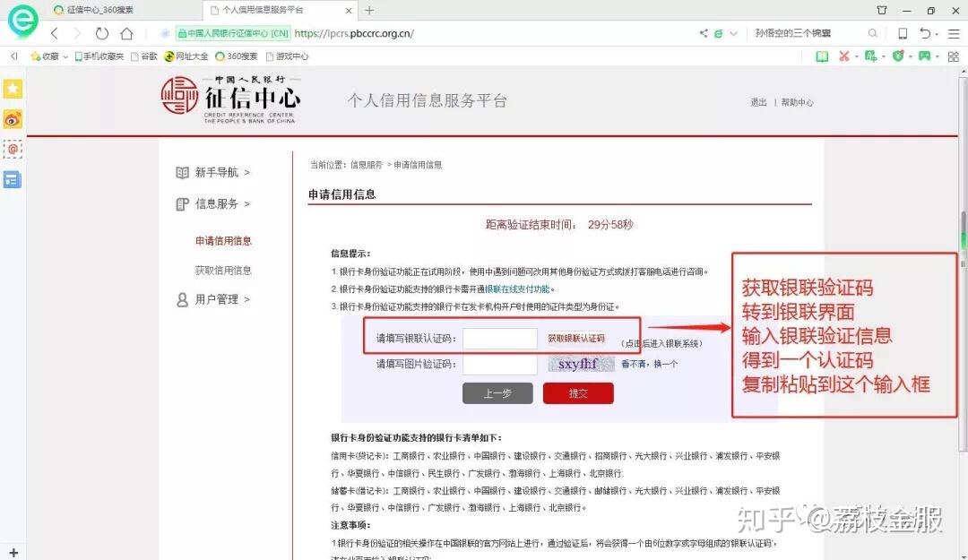Open dropdown arrow next to translate tool
Image resolution: width=968 pixels, height=560 pixels.
pyautogui.click(x=884, y=56)
